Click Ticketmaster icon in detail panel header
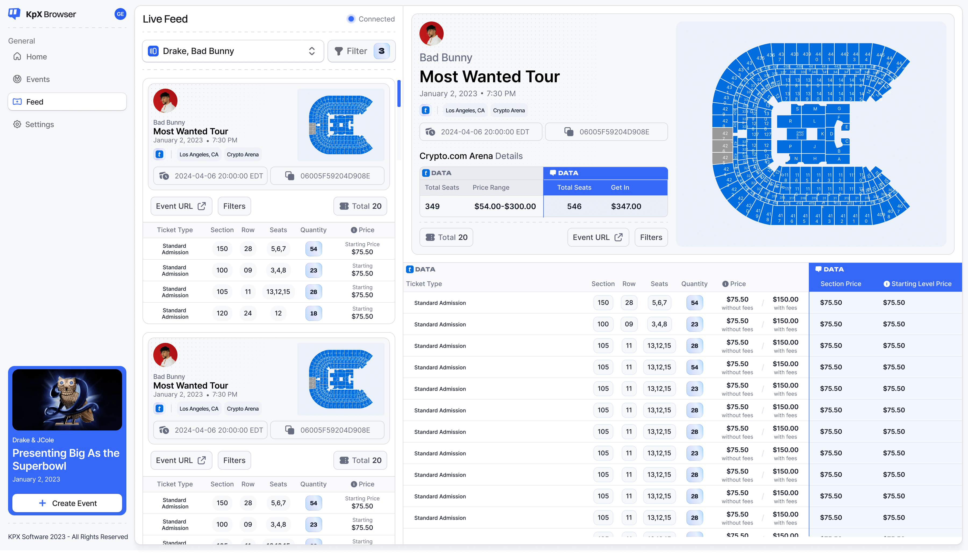This screenshot has width=968, height=560. [x=426, y=110]
